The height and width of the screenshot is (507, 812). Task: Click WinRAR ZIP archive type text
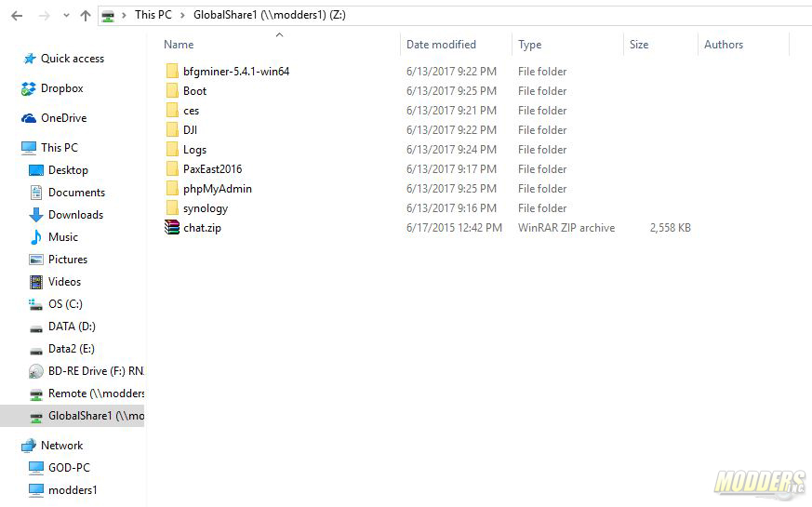click(566, 228)
